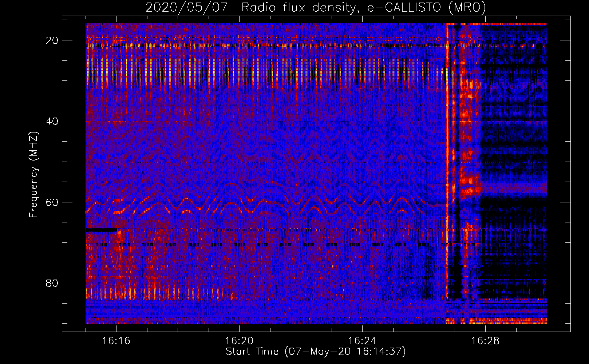Click the 'Start Time (07-May-20 16:14:37)' label
589x364 pixels.
[316, 352]
